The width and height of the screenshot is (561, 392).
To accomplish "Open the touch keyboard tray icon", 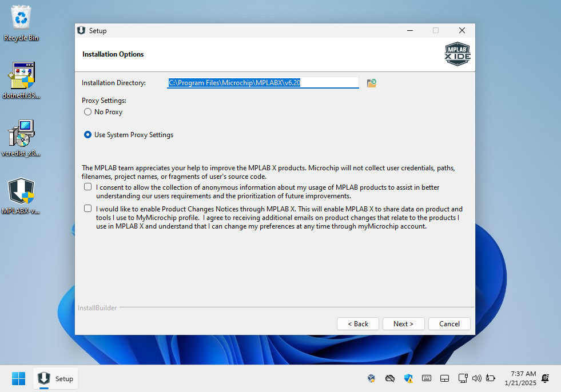I will (x=427, y=378).
